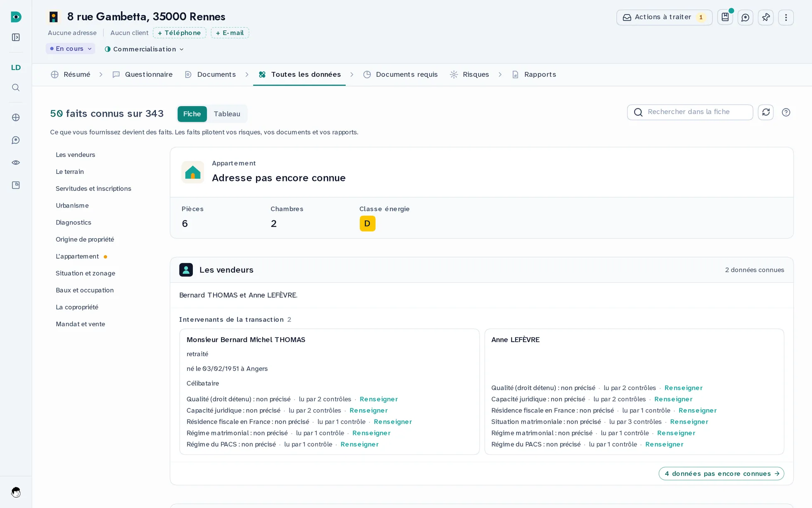
Task: Jump to Servitudes et inscriptions section
Action: (x=93, y=189)
